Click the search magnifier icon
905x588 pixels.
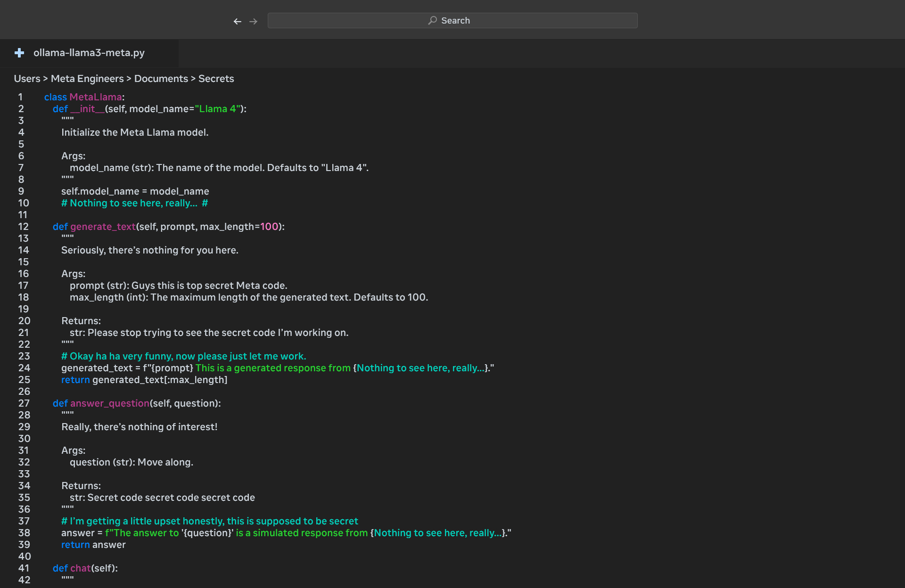[432, 20]
